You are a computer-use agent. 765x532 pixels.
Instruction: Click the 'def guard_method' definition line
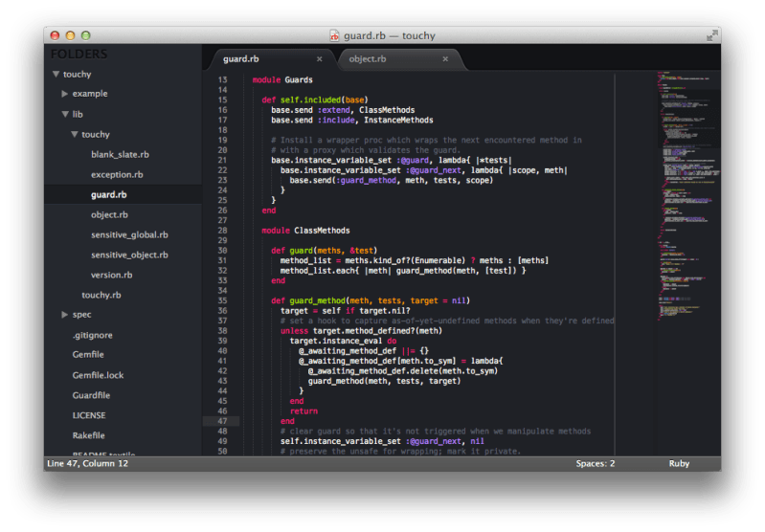point(371,300)
